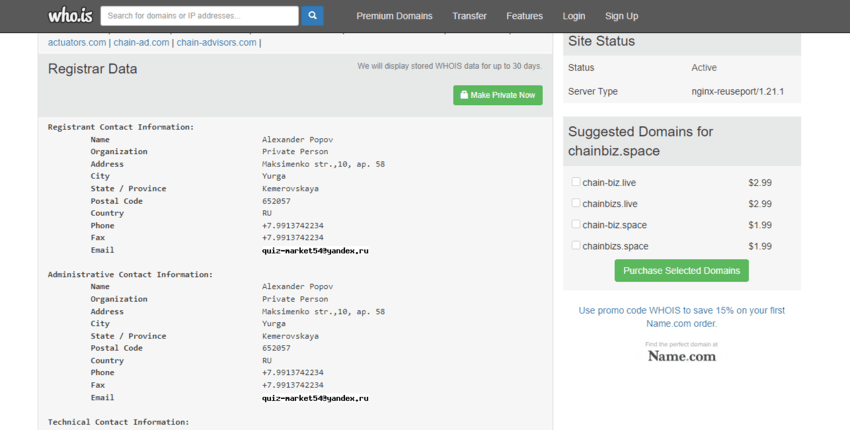Click Purchase Selected Domains button
850x430 pixels.
click(x=681, y=270)
